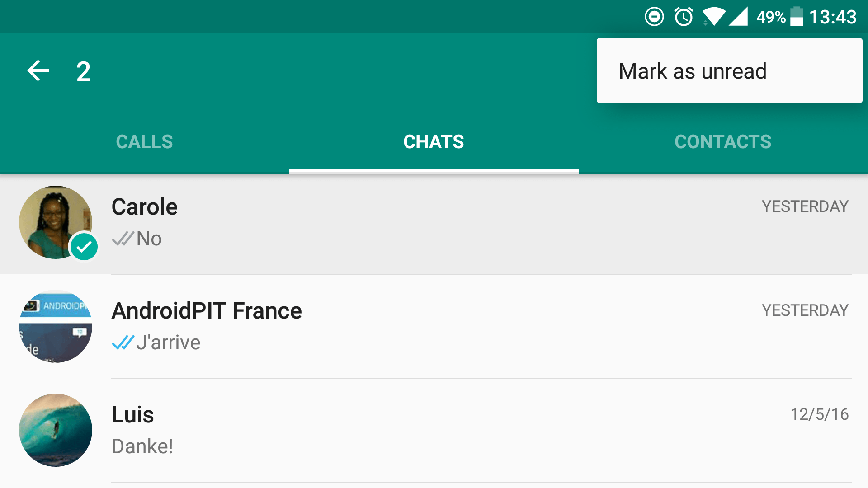Open the AndroidPIT France group avatar
Viewport: 868px width, 488px height.
(55, 326)
